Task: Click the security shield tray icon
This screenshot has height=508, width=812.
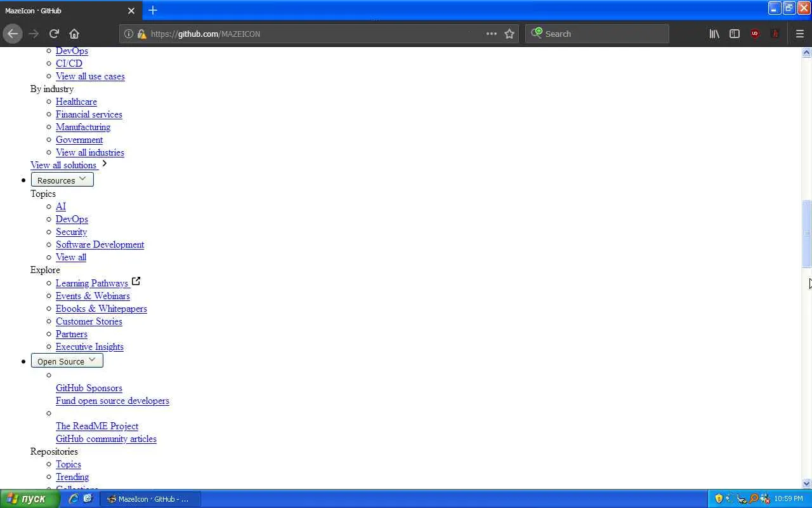Action: (x=719, y=499)
